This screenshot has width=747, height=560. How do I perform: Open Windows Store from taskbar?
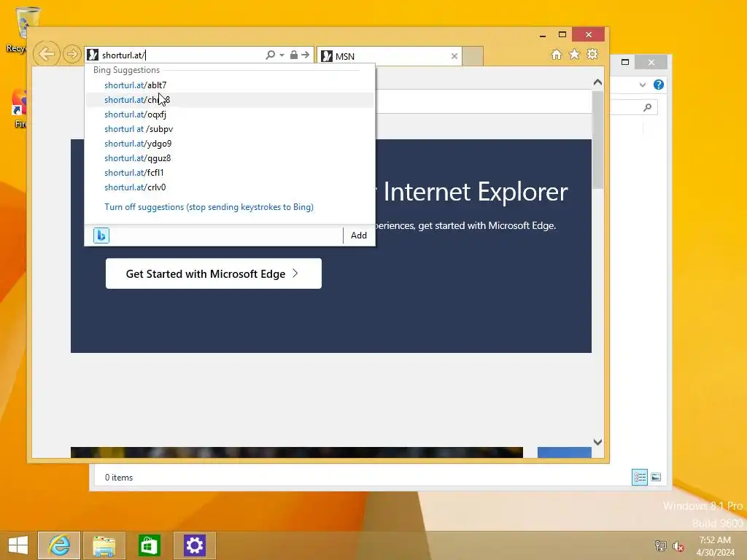[149, 545]
